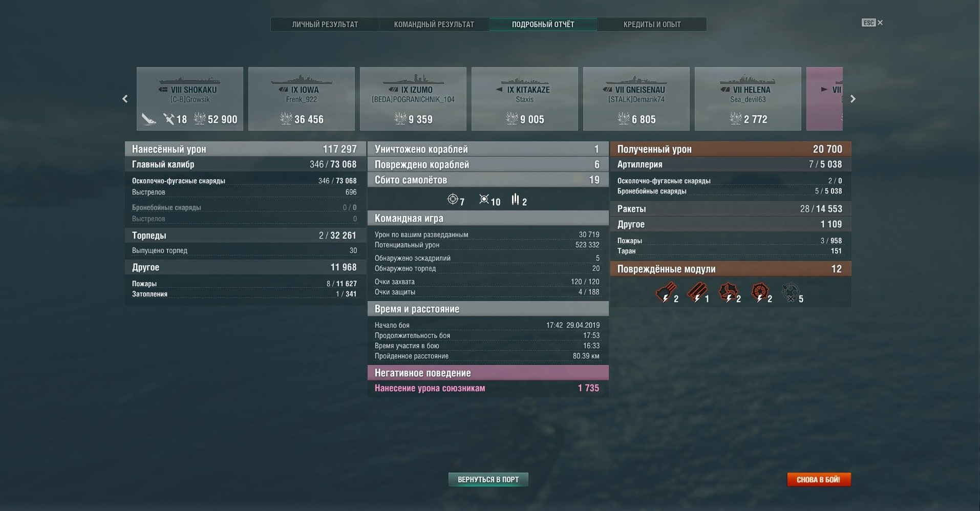Show previous ships with the left arrow
980x511 pixels.
(x=125, y=99)
